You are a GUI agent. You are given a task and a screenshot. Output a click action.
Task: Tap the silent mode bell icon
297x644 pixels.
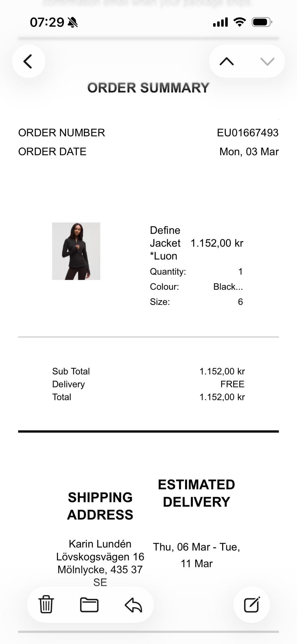73,22
